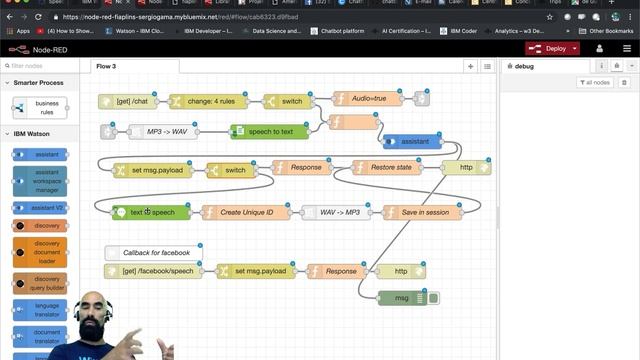The width and height of the screenshot is (640, 360).
Task: Select Response node in facebook flow
Action: coord(337,271)
